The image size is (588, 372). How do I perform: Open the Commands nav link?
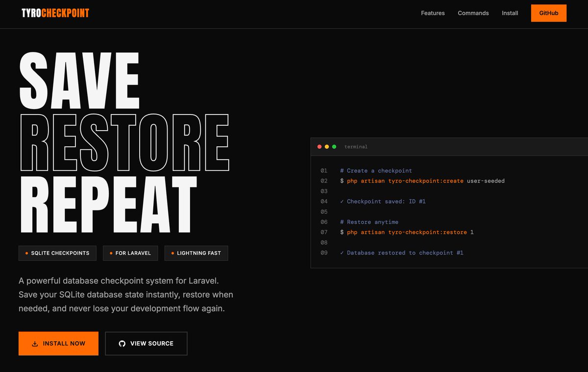point(473,13)
